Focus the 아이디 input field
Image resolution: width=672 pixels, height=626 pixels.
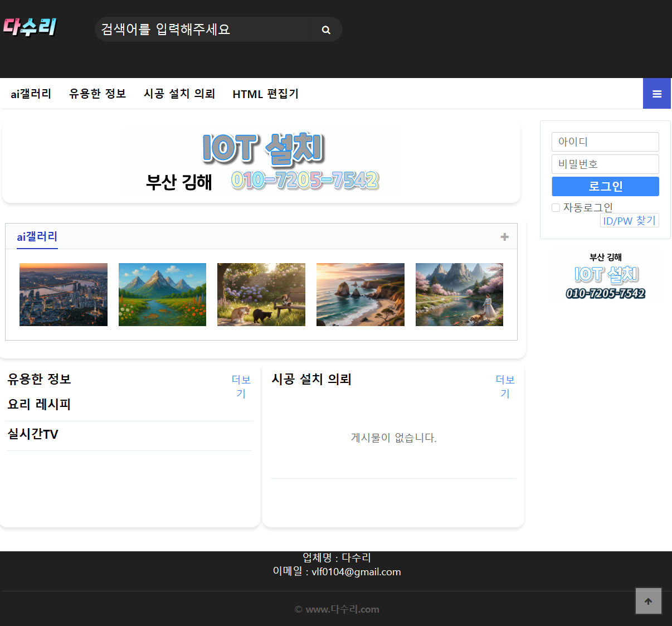605,142
